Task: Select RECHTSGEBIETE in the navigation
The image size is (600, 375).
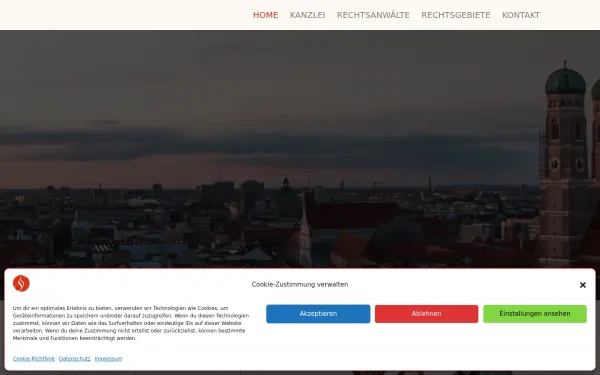Action: [456, 15]
